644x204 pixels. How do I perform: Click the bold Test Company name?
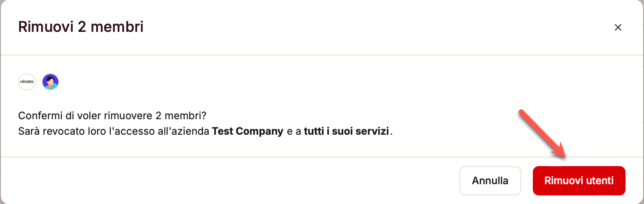(x=248, y=131)
